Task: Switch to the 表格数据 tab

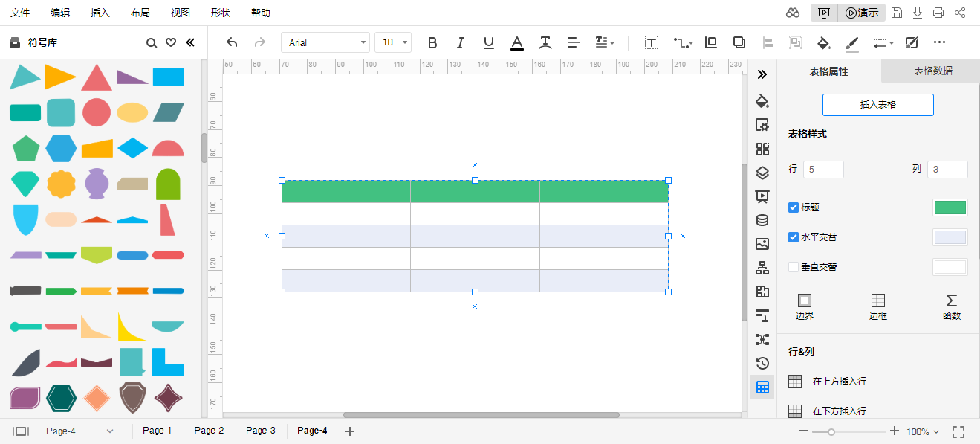Action: (x=932, y=71)
